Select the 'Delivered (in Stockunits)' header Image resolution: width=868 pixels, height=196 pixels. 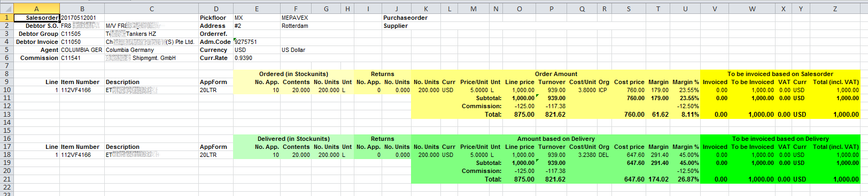(293, 139)
